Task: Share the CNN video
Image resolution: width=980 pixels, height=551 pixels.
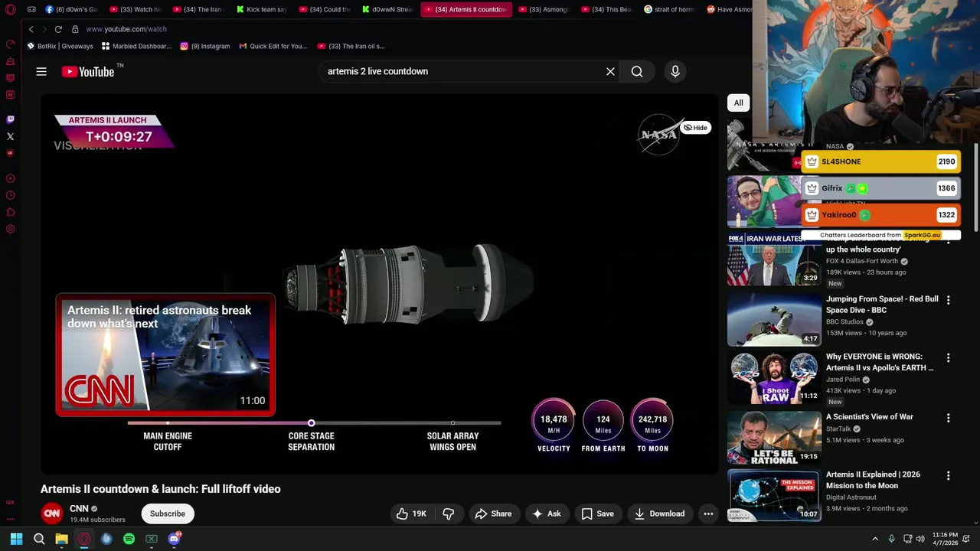Action: 493,514
